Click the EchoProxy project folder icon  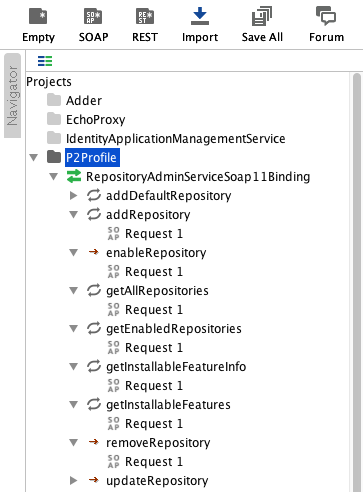54,119
